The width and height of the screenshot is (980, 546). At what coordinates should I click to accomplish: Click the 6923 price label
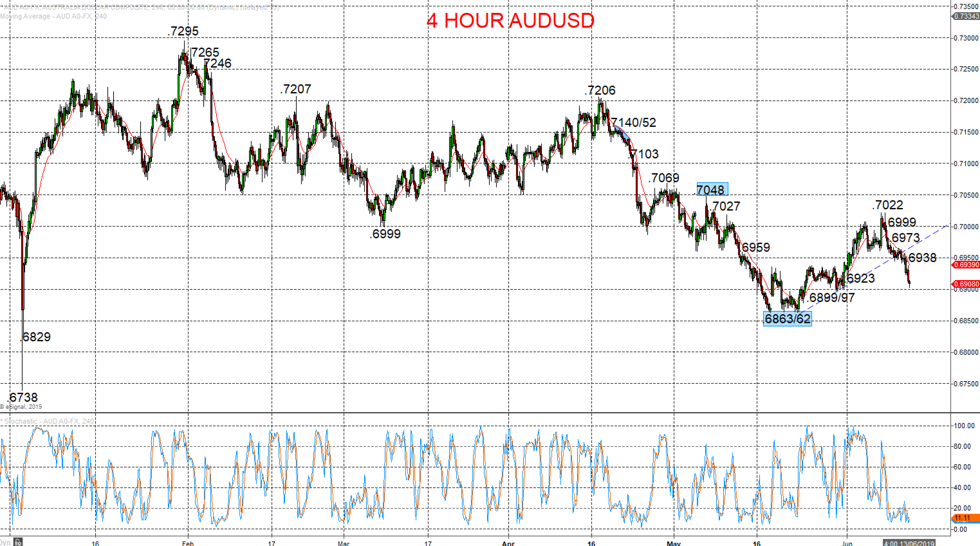(x=861, y=278)
